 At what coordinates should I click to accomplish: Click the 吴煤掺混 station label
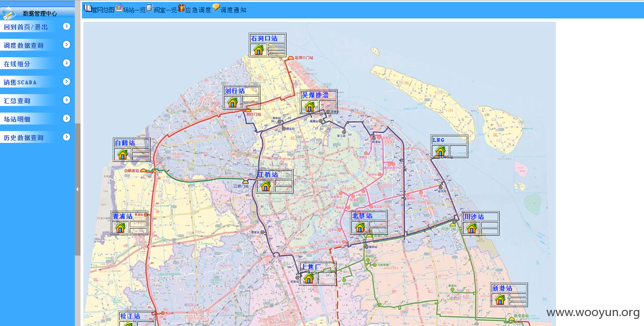(315, 95)
